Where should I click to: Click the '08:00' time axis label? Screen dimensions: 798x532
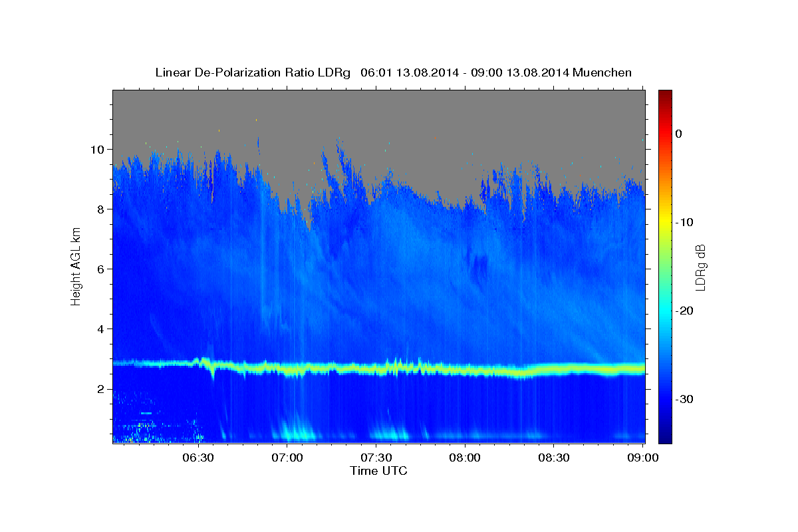465,458
